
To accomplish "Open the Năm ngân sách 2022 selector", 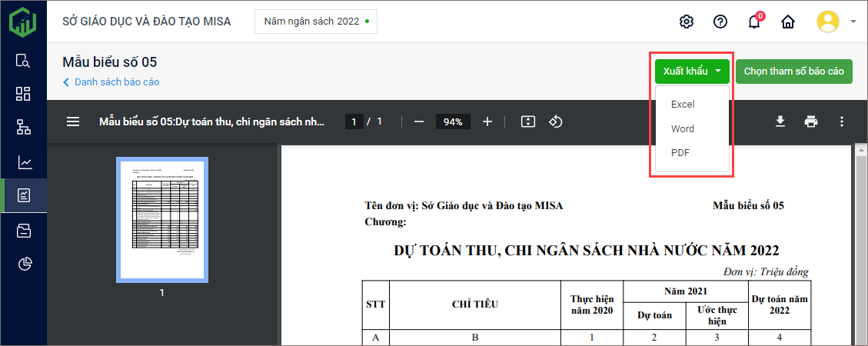I will (316, 22).
